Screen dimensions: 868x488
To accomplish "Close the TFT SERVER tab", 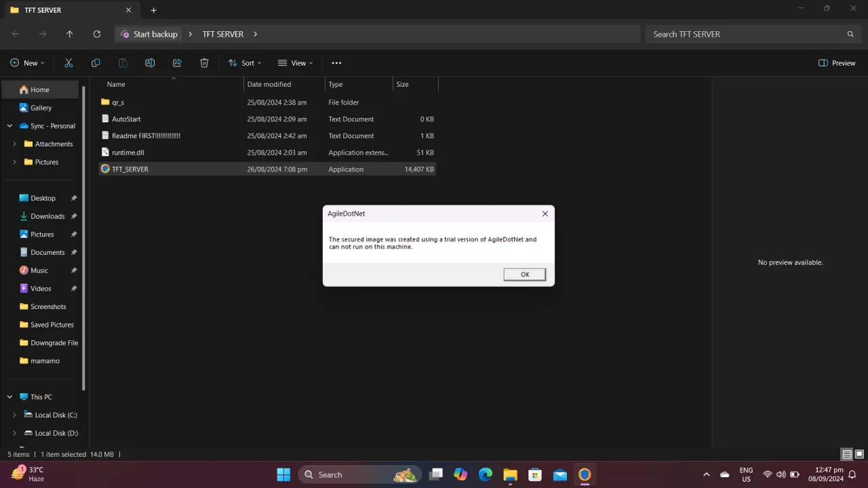I will click(128, 10).
